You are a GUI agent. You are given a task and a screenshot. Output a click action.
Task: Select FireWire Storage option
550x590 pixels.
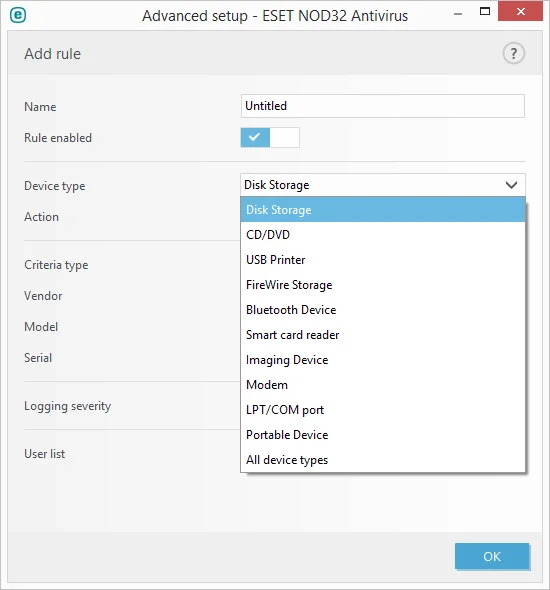pos(383,285)
